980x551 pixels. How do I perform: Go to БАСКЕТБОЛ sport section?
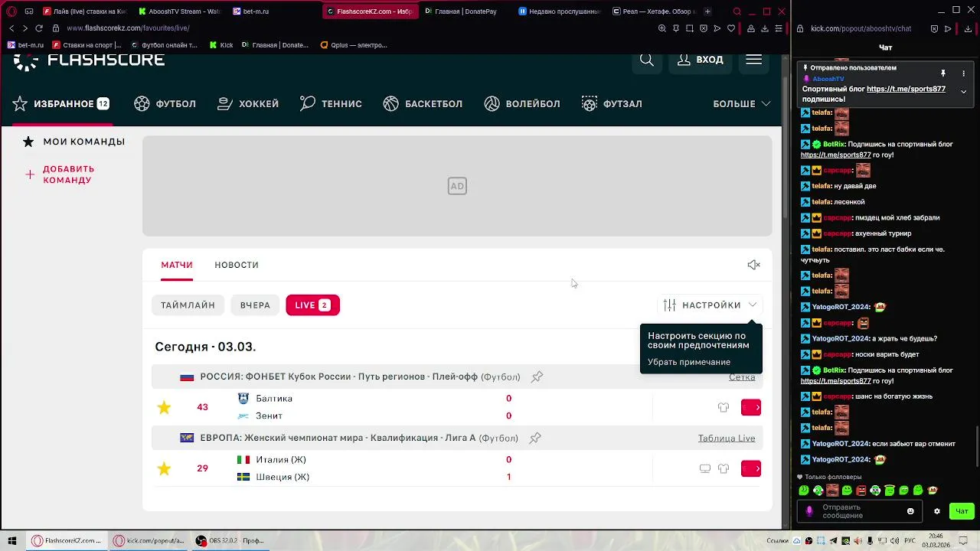[423, 103]
